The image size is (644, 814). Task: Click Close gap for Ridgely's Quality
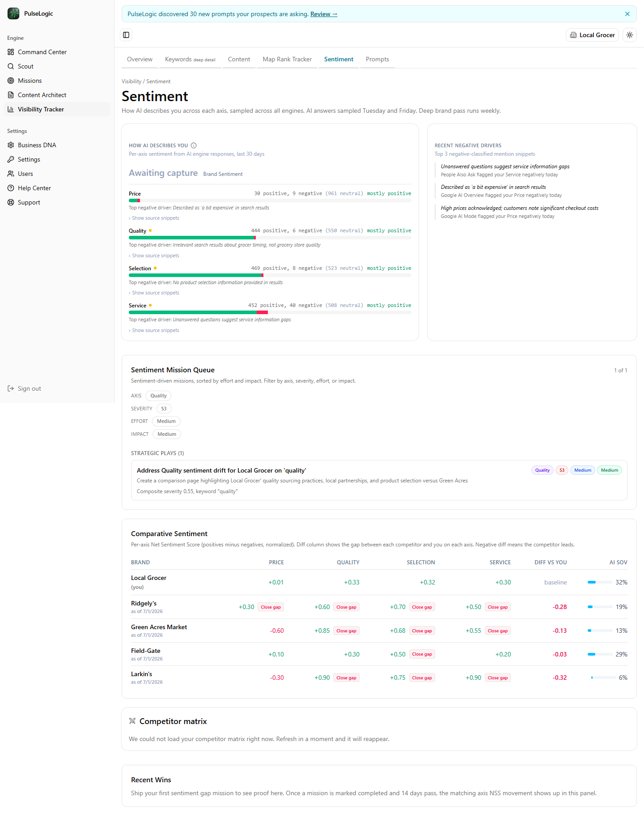[346, 607]
